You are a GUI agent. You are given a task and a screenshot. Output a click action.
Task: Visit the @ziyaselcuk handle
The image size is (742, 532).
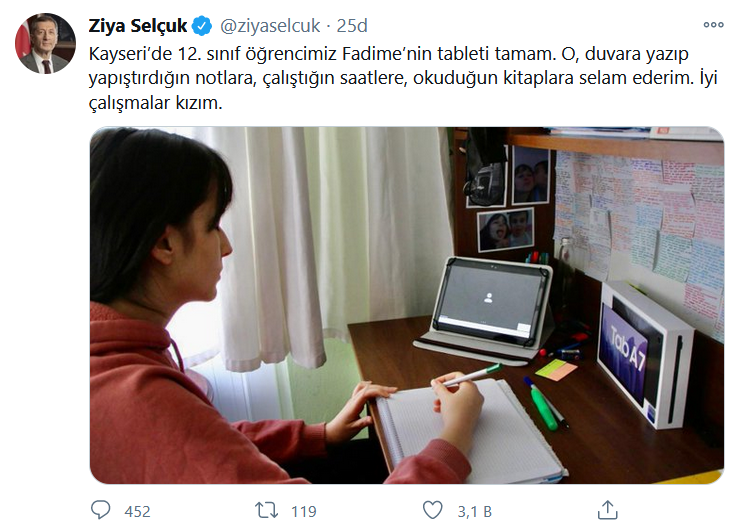(270, 26)
